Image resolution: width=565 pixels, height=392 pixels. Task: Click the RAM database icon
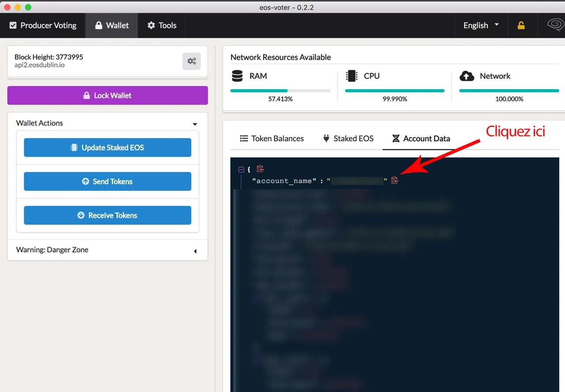coord(237,76)
